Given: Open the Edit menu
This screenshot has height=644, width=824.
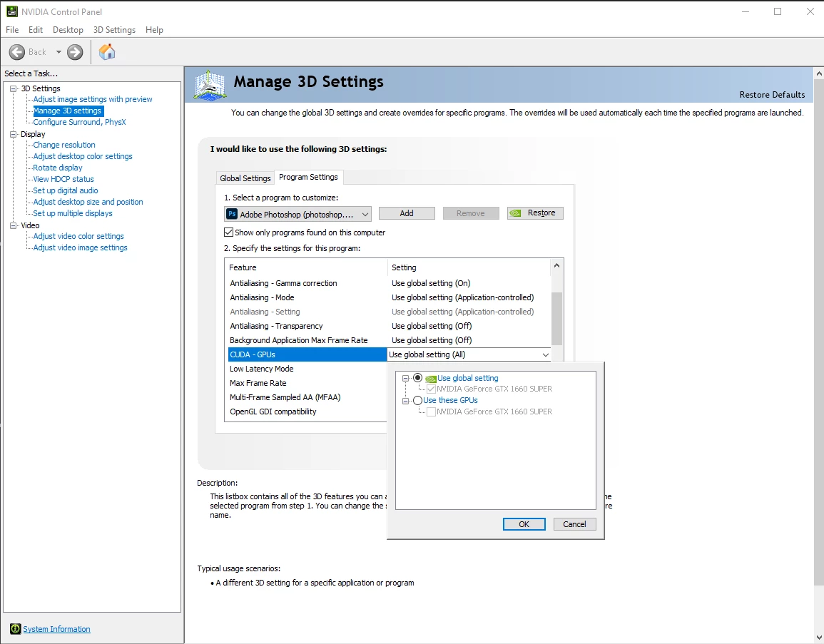Looking at the screenshot, I should pyautogui.click(x=36, y=30).
